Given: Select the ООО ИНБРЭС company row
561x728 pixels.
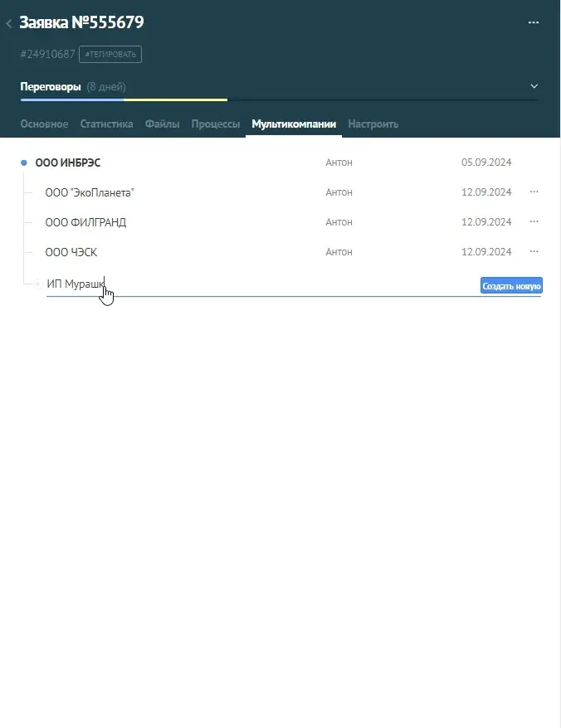Looking at the screenshot, I should (68, 163).
